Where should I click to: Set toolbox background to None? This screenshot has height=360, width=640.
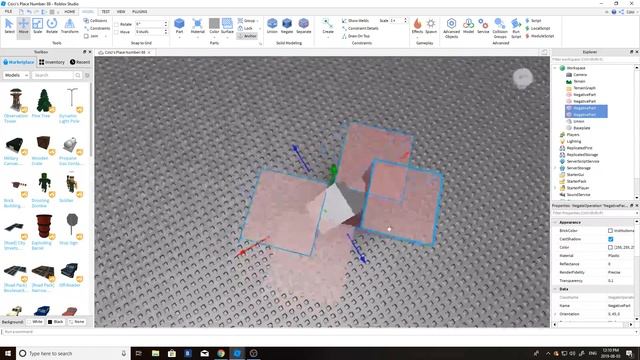[77, 322]
